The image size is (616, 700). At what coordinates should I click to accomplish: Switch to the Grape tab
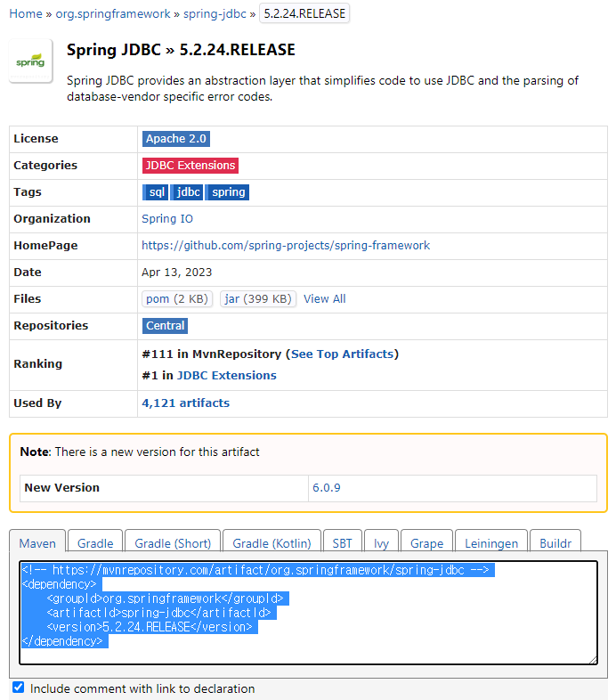tap(426, 543)
